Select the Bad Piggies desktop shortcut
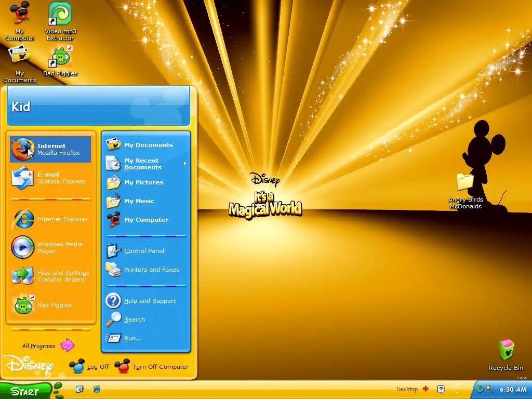Viewport: 532px width, 399px height. (x=60, y=61)
